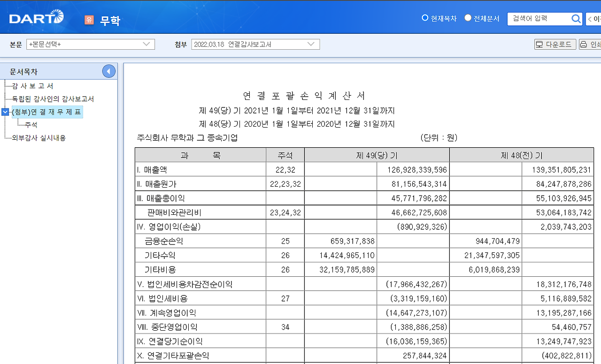Click the Ⅰ. 매출액 row label
601x364 pixels.
(152, 170)
